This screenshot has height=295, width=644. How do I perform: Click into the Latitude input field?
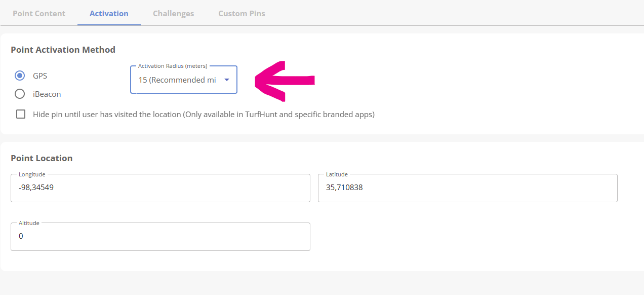[467, 188]
